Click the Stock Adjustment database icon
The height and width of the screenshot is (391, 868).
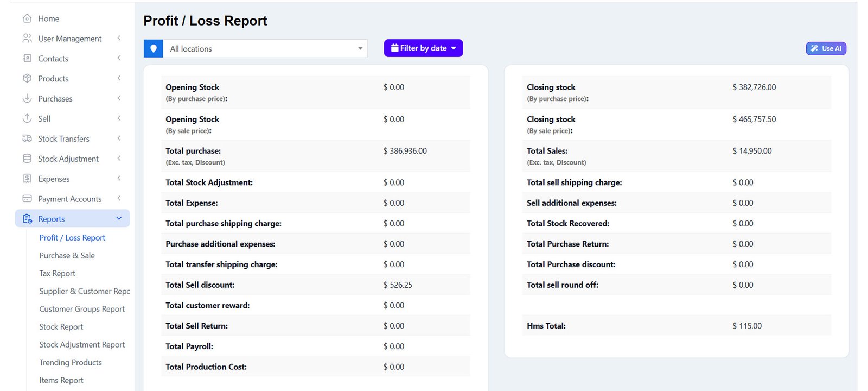[x=27, y=159]
